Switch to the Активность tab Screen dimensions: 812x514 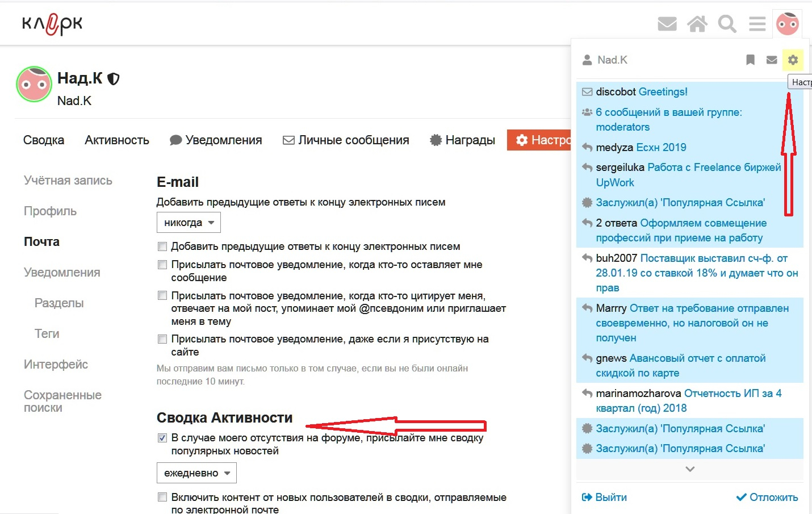pyautogui.click(x=117, y=140)
